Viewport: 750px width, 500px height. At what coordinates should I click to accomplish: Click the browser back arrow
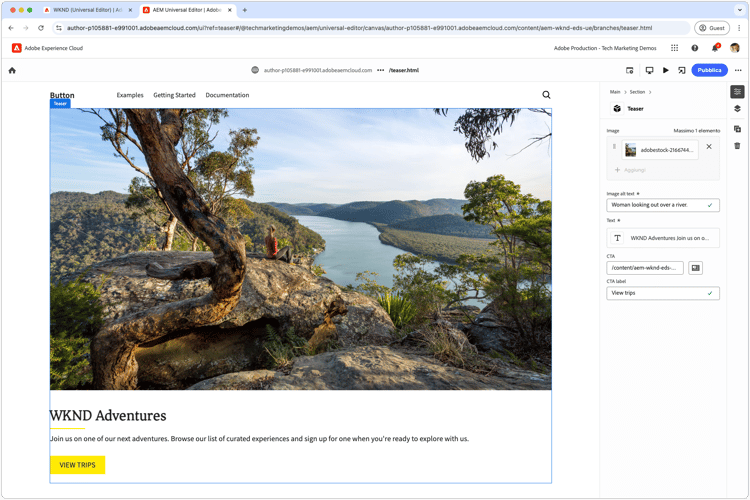[x=11, y=28]
